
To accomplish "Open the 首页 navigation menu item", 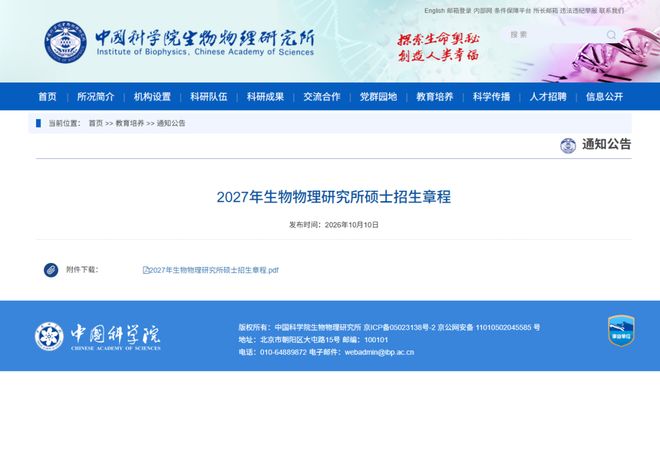I will click(47, 97).
